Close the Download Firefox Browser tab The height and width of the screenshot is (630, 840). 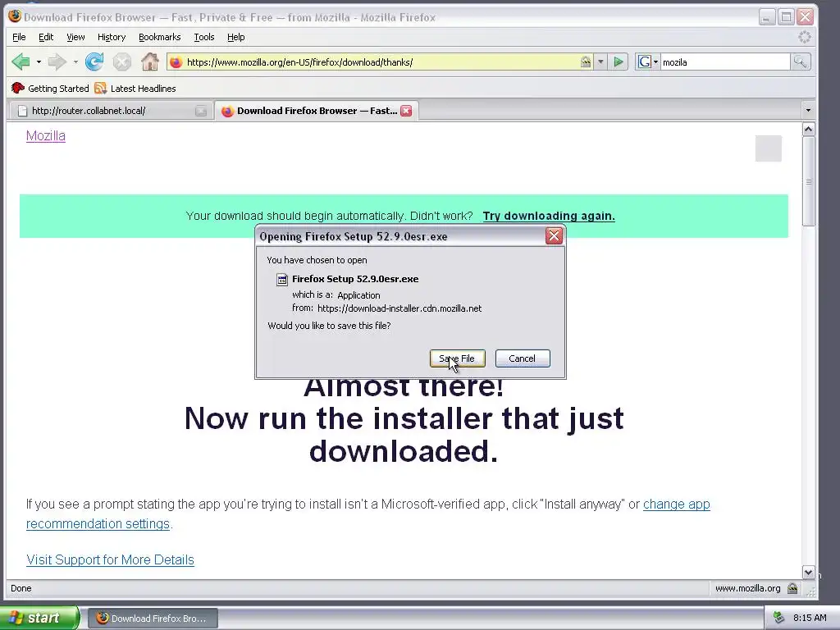(x=407, y=111)
